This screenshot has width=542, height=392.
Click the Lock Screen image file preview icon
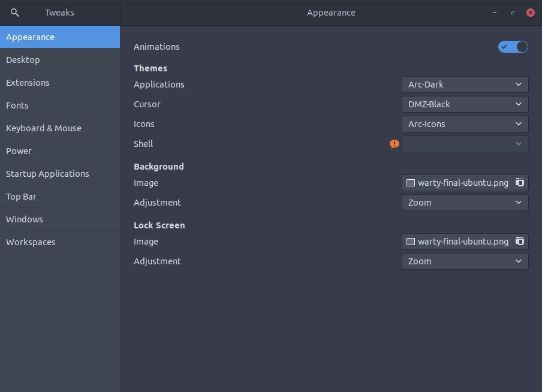[x=410, y=242]
